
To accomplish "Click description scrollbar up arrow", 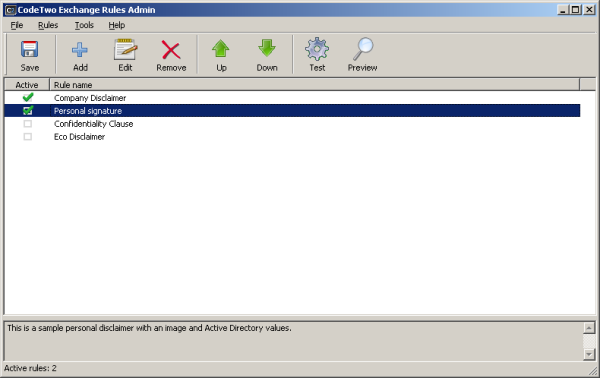I will [589, 328].
